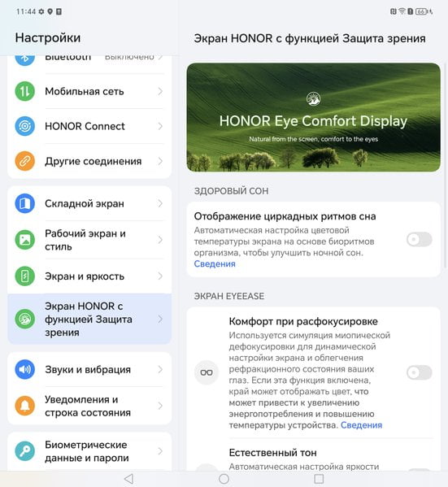Tap the blue Складной экран icon
This screenshot has height=487, width=448.
tap(25, 203)
